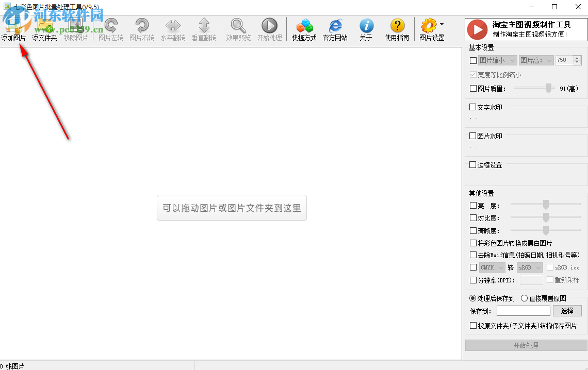The height and width of the screenshot is (370, 588).
Task: Open the arrow menu beside 图片设置
Action: click(x=442, y=24)
